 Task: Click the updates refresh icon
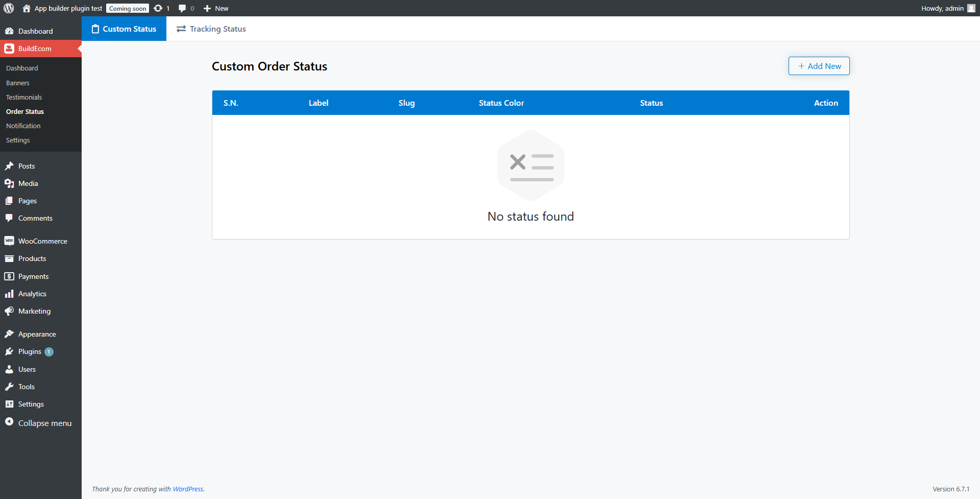(158, 8)
